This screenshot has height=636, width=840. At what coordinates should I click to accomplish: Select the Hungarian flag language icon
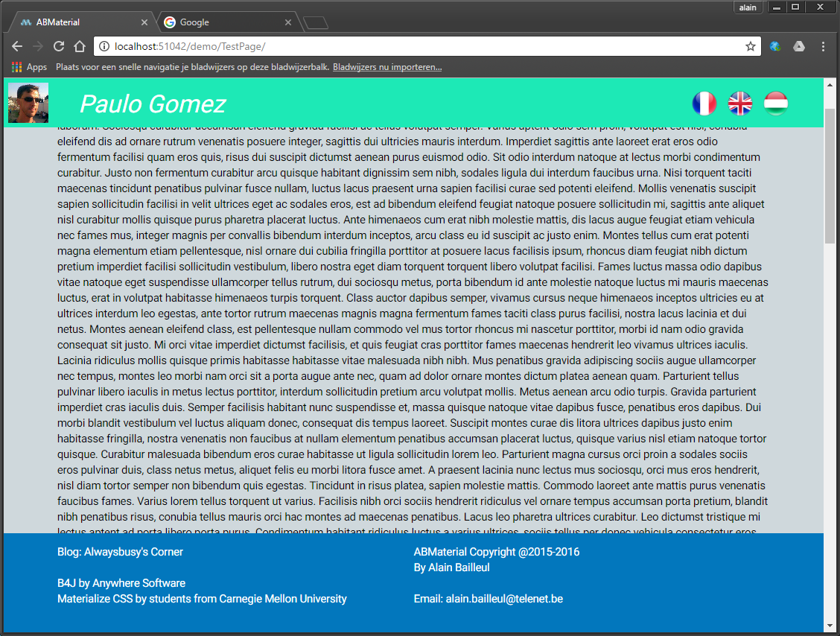click(775, 104)
